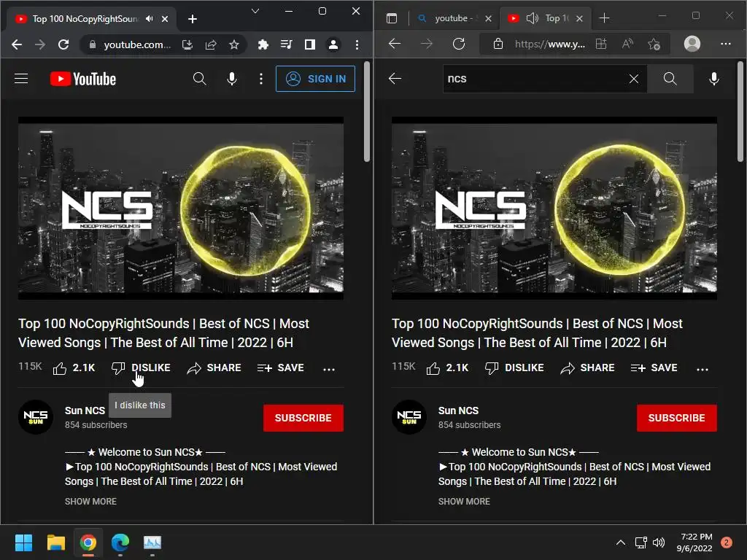Dislike the video in Edge window

514,368
